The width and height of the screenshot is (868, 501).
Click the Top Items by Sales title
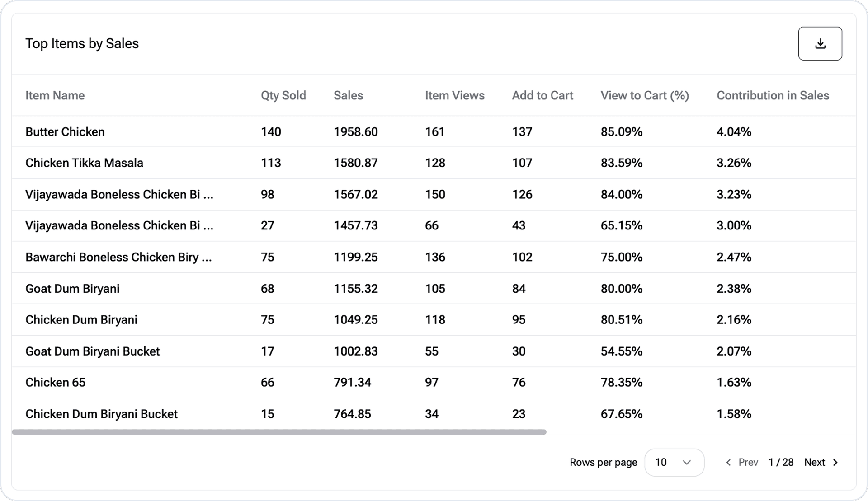click(x=82, y=43)
